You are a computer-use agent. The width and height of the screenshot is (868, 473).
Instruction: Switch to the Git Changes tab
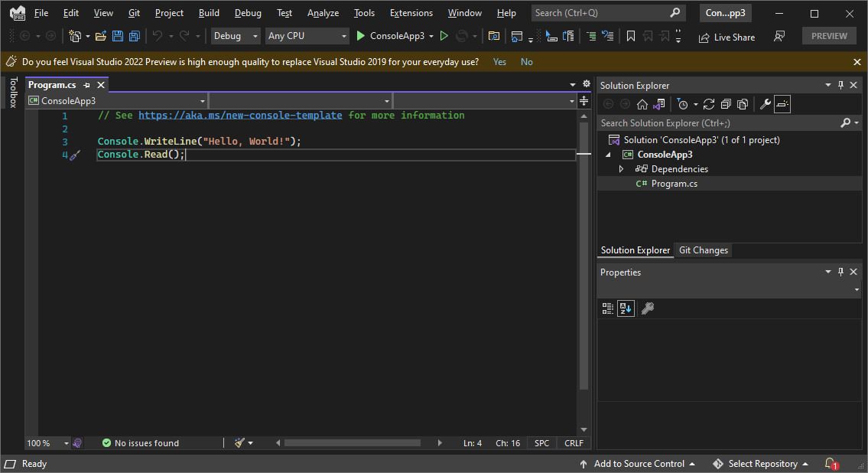point(704,250)
